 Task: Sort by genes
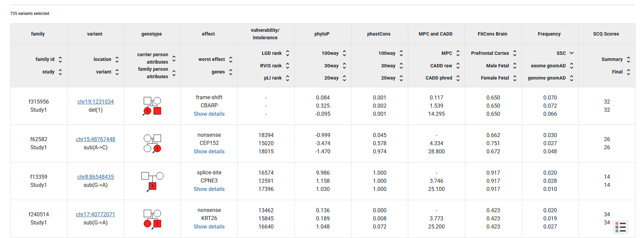coord(231,72)
